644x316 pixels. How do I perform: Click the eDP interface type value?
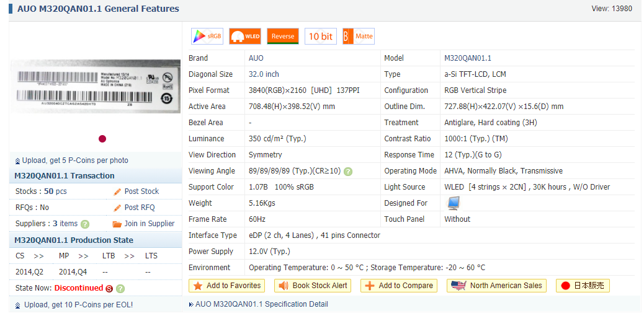coord(314,235)
